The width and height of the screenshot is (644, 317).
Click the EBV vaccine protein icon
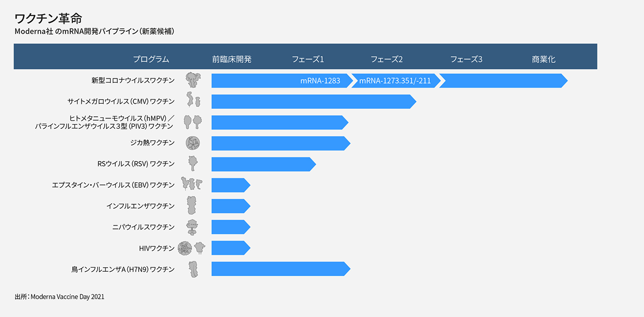tap(192, 184)
